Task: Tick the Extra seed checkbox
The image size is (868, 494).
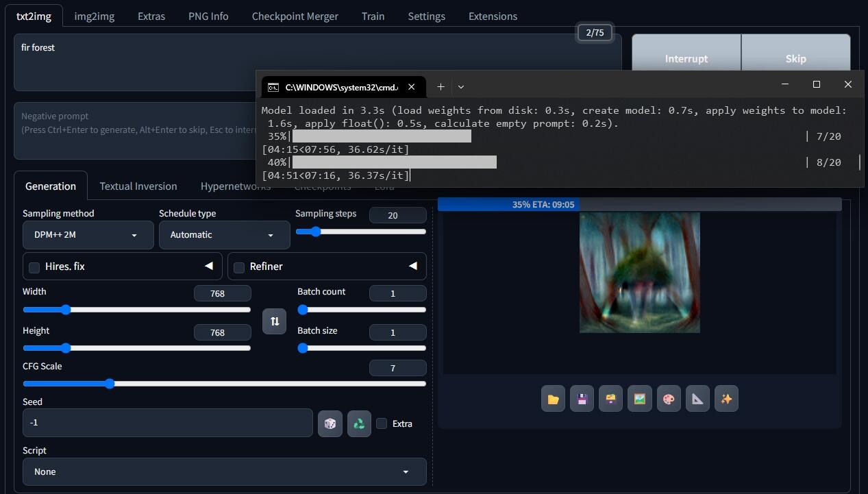Action: 382,423
